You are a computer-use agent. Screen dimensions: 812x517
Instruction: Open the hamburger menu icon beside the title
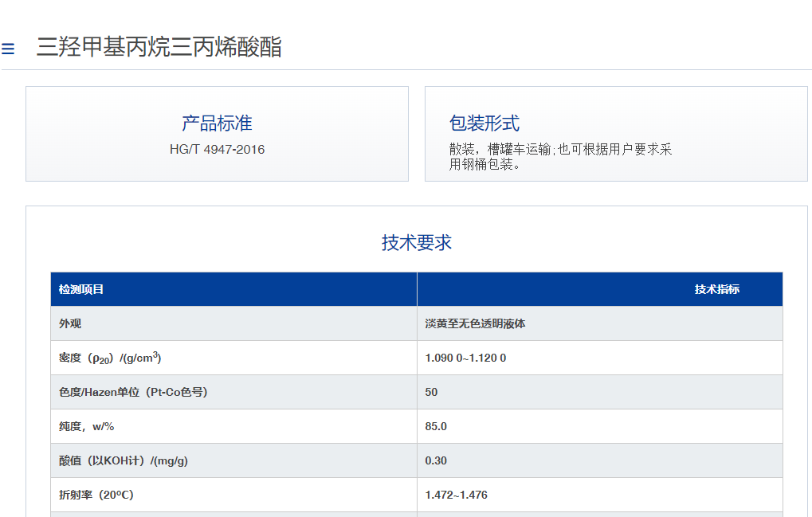coord(8,49)
